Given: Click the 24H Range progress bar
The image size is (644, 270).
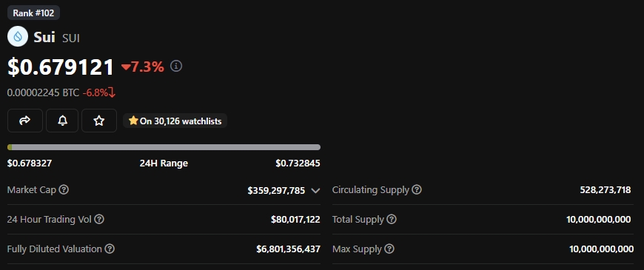Looking at the screenshot, I should [164, 147].
